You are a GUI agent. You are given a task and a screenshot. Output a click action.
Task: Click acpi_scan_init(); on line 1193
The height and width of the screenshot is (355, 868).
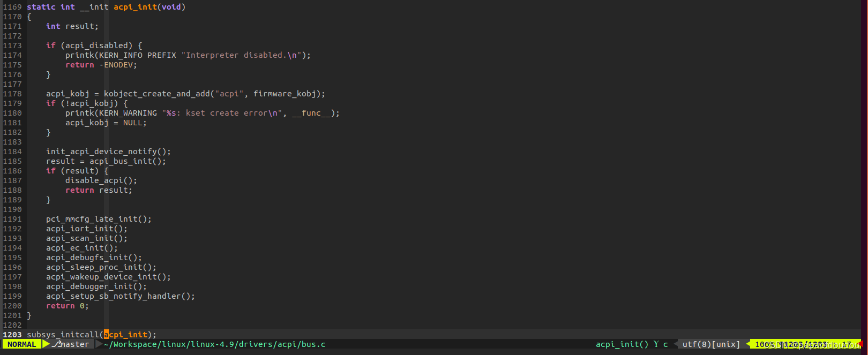pos(87,238)
